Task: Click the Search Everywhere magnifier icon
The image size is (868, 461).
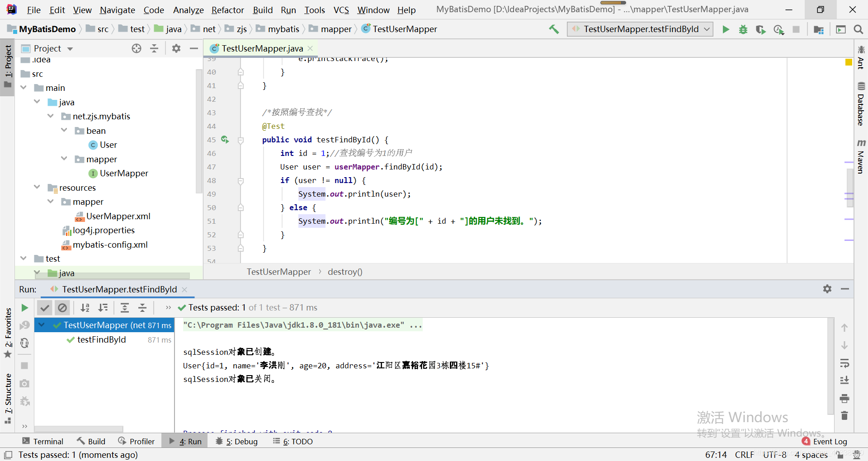Action: 858,29
